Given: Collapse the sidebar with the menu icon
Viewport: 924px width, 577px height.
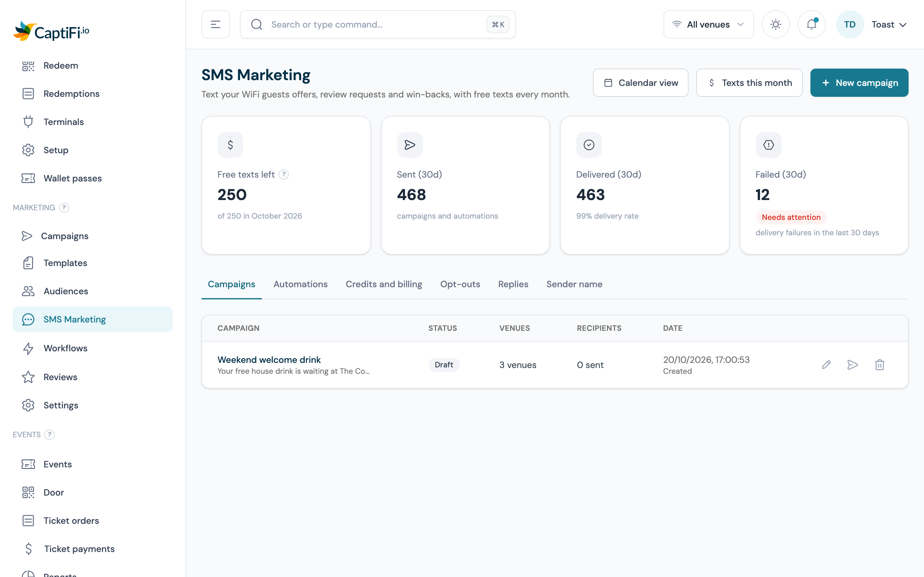Looking at the screenshot, I should point(215,24).
